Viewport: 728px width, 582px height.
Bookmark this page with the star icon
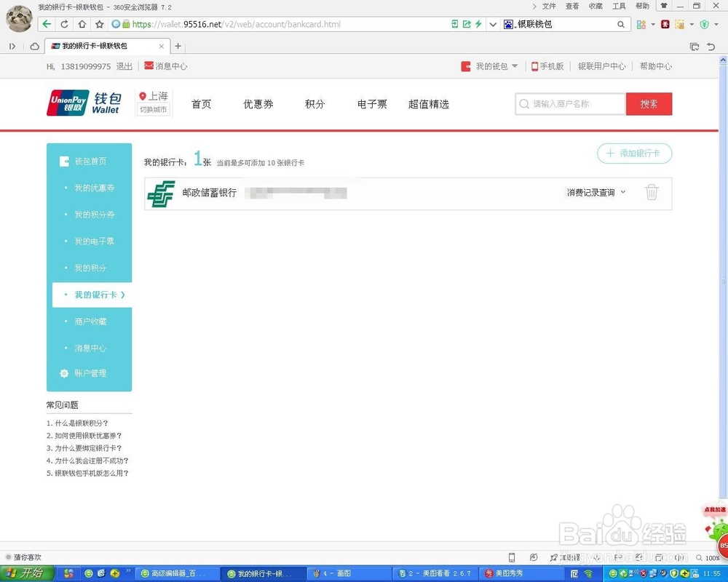point(99,24)
